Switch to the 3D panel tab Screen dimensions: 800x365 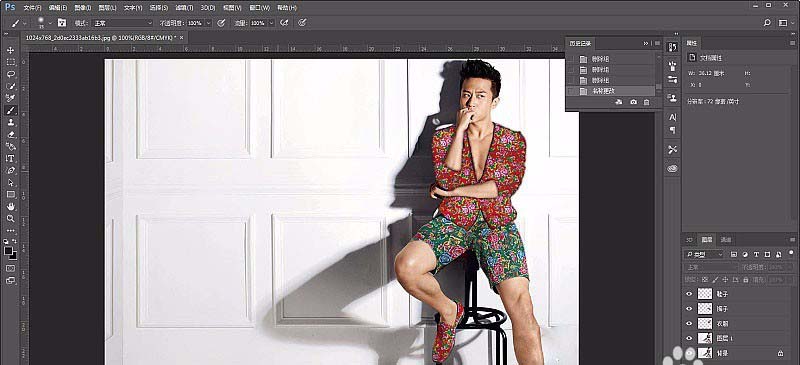[689, 239]
